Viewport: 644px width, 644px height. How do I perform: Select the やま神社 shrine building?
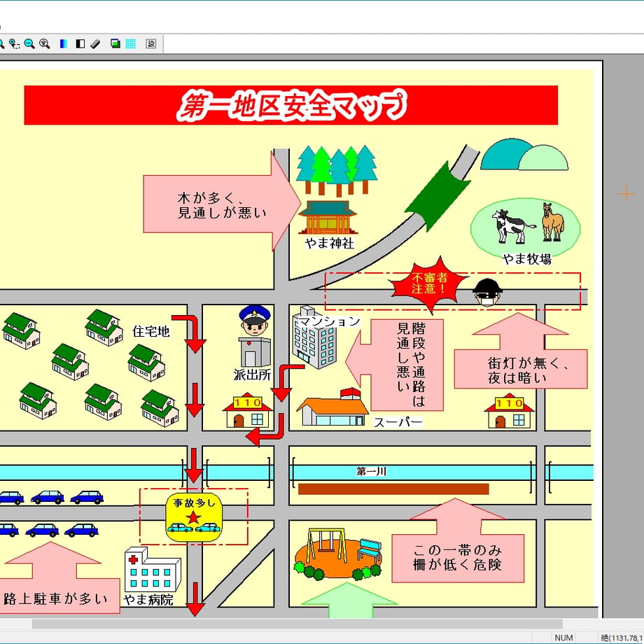click(x=328, y=217)
